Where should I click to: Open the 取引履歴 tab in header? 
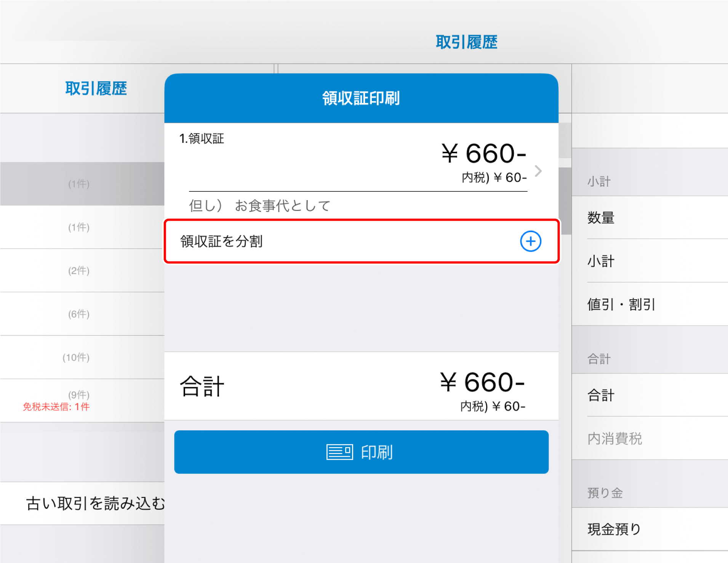click(x=466, y=42)
